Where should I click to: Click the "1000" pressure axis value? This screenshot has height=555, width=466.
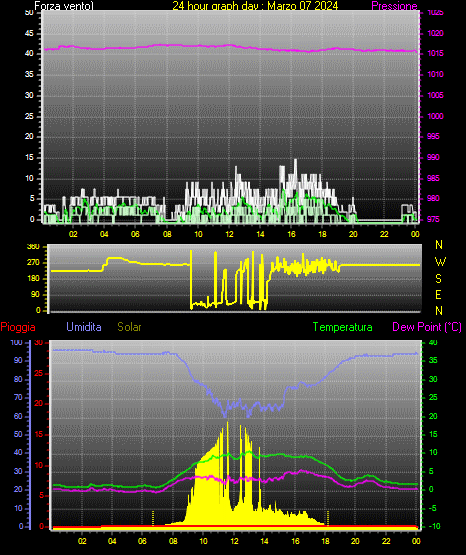tap(435, 116)
